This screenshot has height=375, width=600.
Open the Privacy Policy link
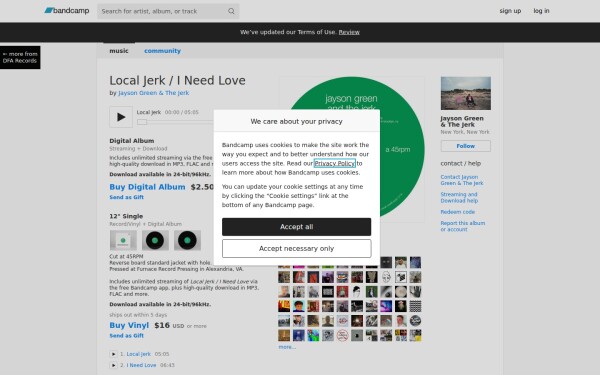click(334, 163)
